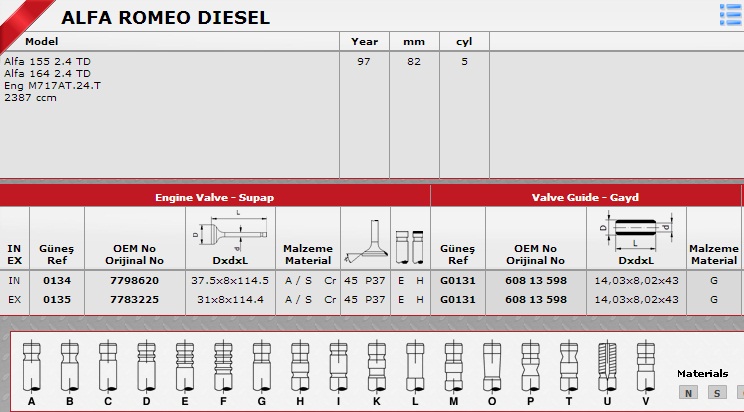The height and width of the screenshot is (412, 744).
Task: Click the Engine Valve - Supap header
Action: tap(214, 197)
